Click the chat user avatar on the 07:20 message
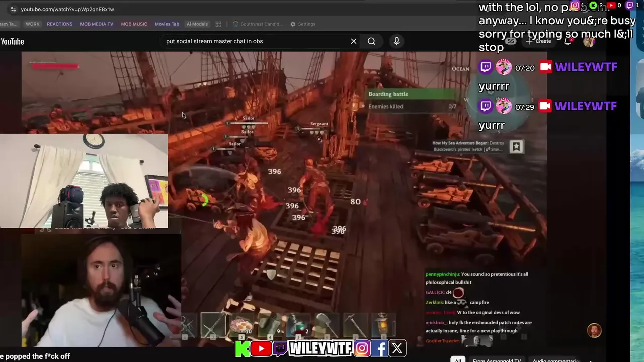644x362 pixels. point(503,67)
